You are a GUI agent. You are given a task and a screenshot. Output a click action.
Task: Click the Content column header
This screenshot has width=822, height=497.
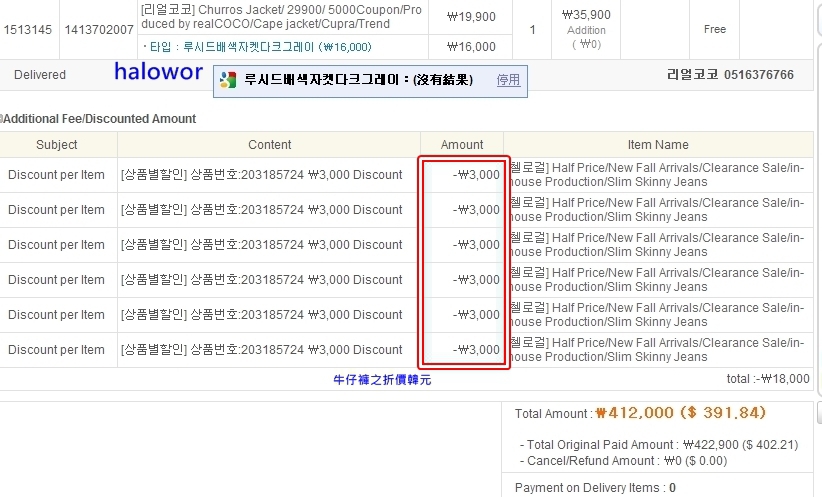[269, 145]
